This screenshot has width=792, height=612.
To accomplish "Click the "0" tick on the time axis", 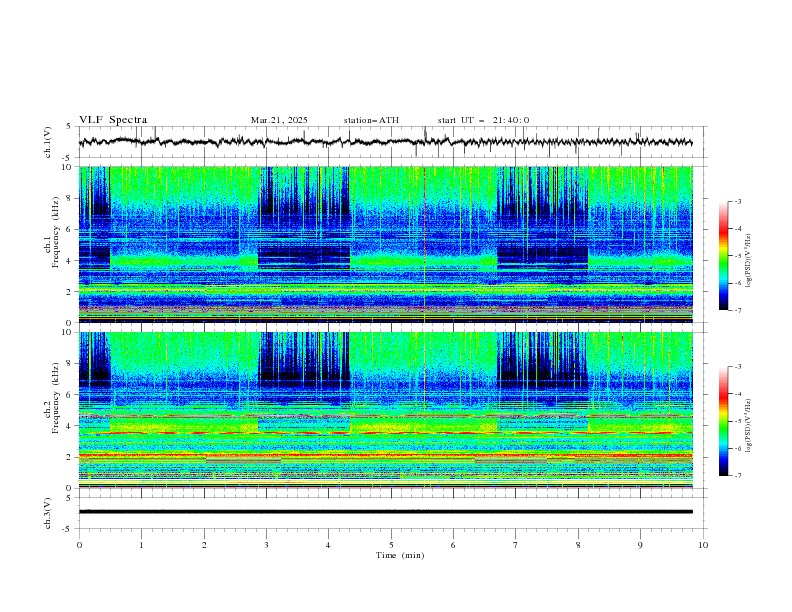I will (x=79, y=545).
